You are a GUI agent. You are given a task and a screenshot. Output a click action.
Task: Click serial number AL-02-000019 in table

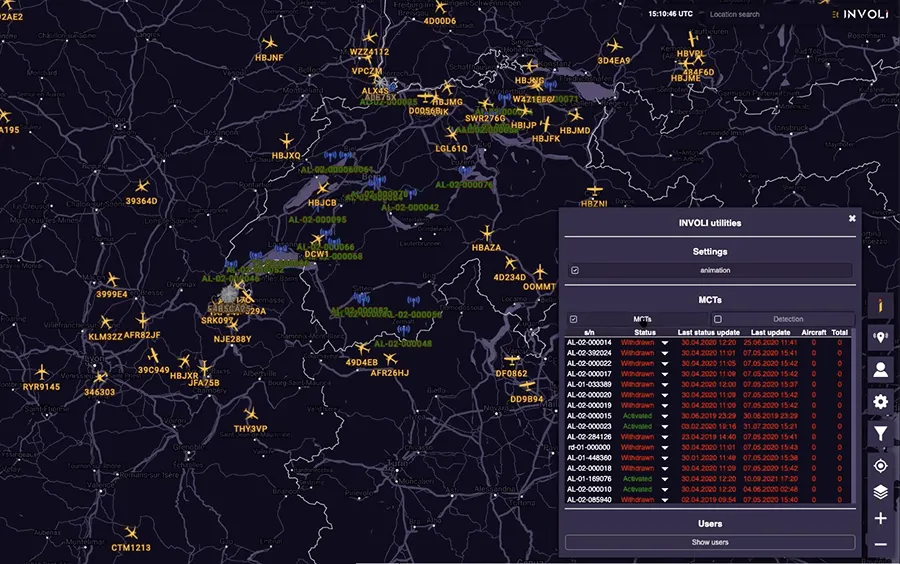click(589, 406)
